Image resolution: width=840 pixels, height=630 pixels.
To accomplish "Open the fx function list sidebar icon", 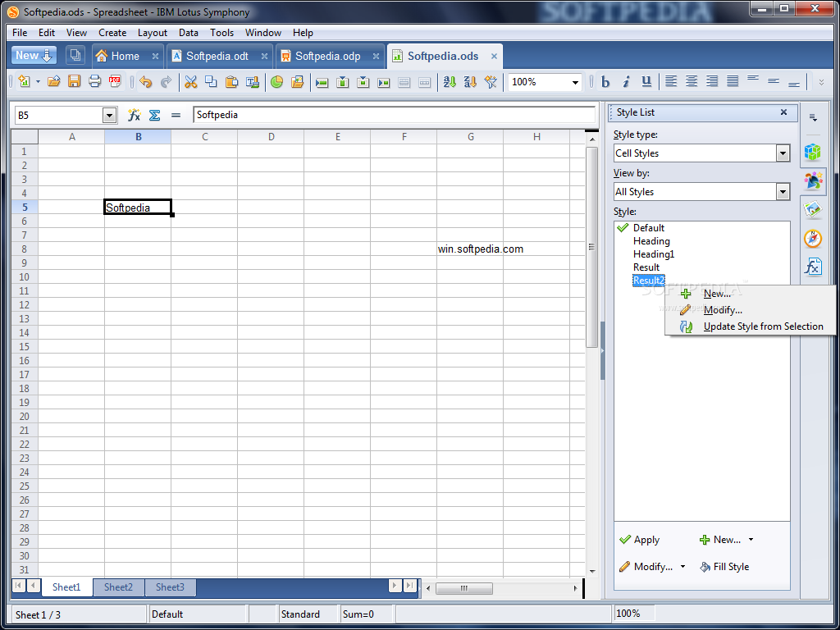I will [813, 267].
